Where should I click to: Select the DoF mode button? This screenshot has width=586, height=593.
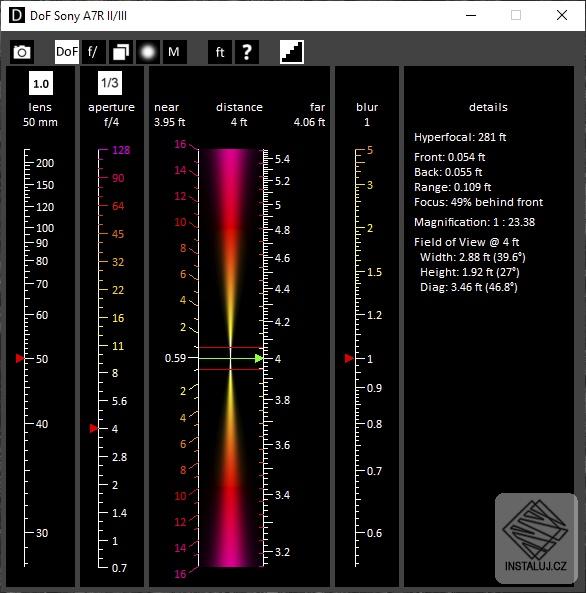(x=67, y=52)
